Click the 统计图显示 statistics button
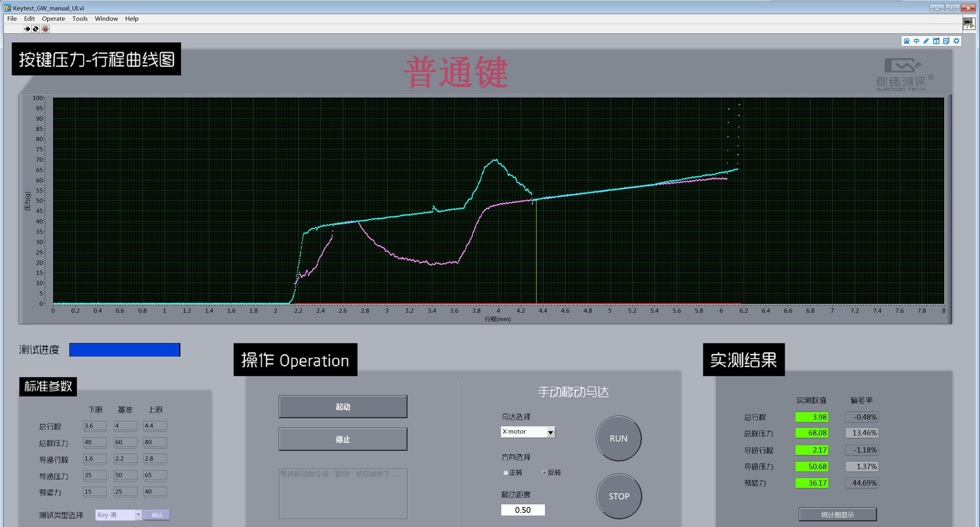Image resolution: width=980 pixels, height=527 pixels. coord(838,514)
